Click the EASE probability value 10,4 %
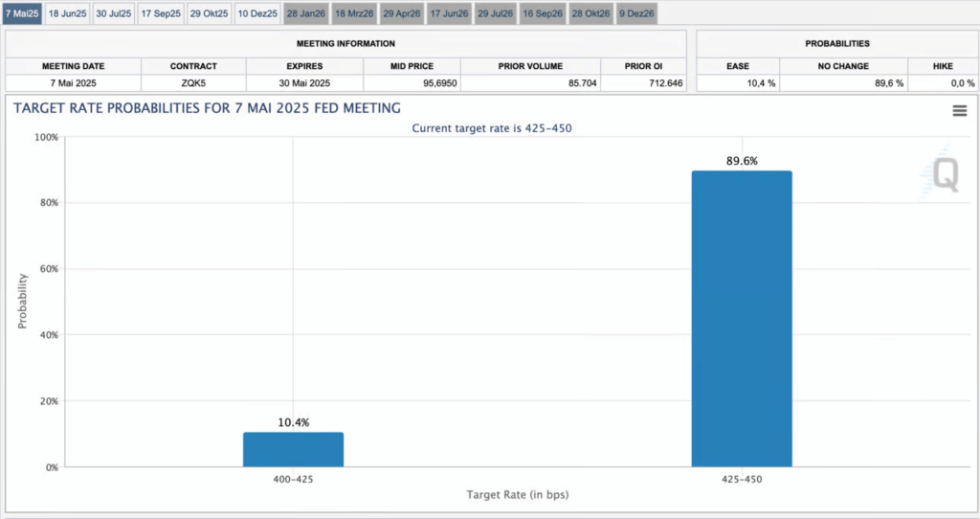The width and height of the screenshot is (980, 519). (x=738, y=83)
